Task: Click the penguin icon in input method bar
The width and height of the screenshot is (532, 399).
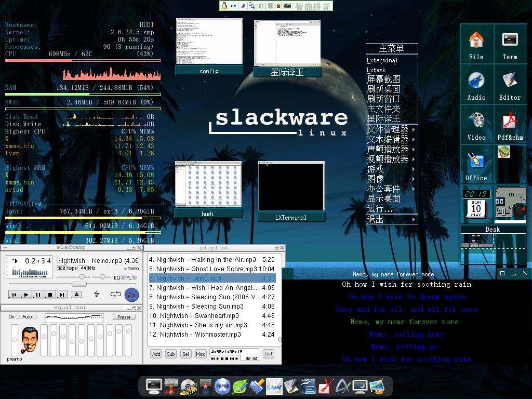Action: [224, 6]
